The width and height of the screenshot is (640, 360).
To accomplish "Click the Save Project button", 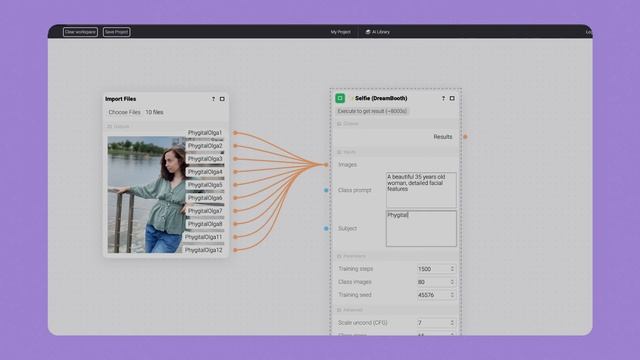I will tap(117, 32).
